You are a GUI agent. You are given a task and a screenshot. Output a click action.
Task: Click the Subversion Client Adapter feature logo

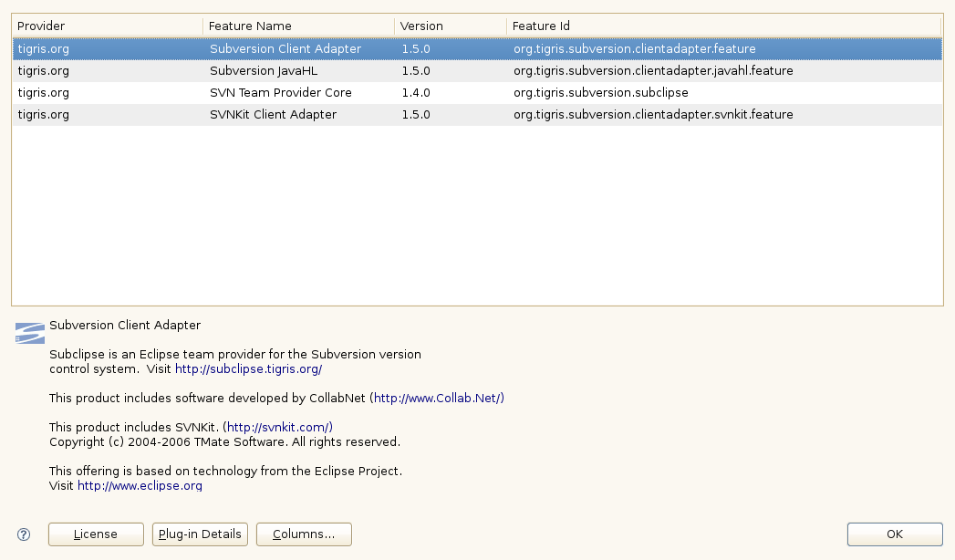30,333
